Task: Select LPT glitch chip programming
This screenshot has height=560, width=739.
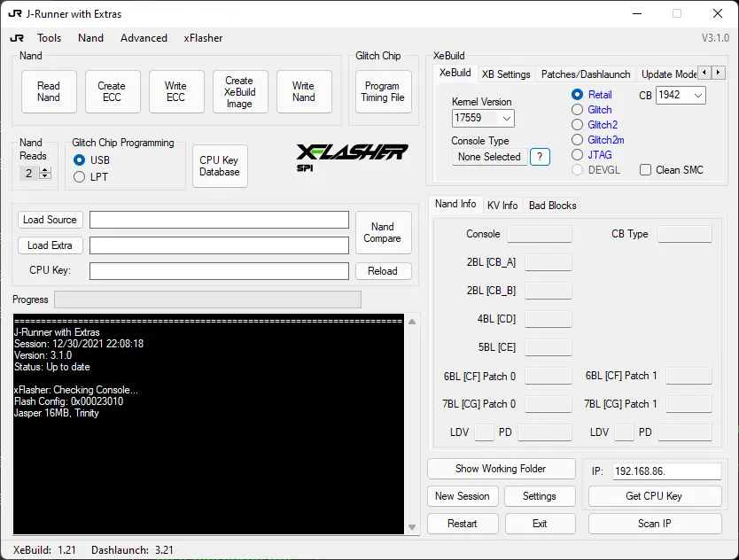Action: pos(79,176)
